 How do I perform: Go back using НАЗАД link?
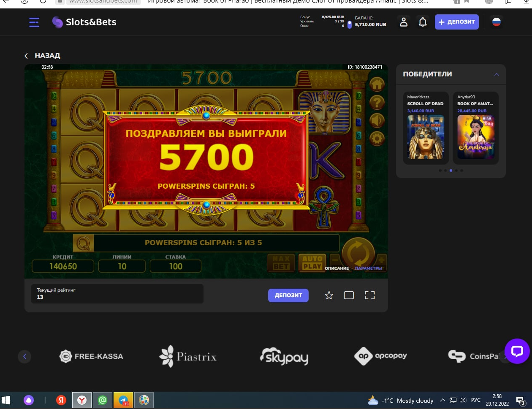click(x=42, y=56)
